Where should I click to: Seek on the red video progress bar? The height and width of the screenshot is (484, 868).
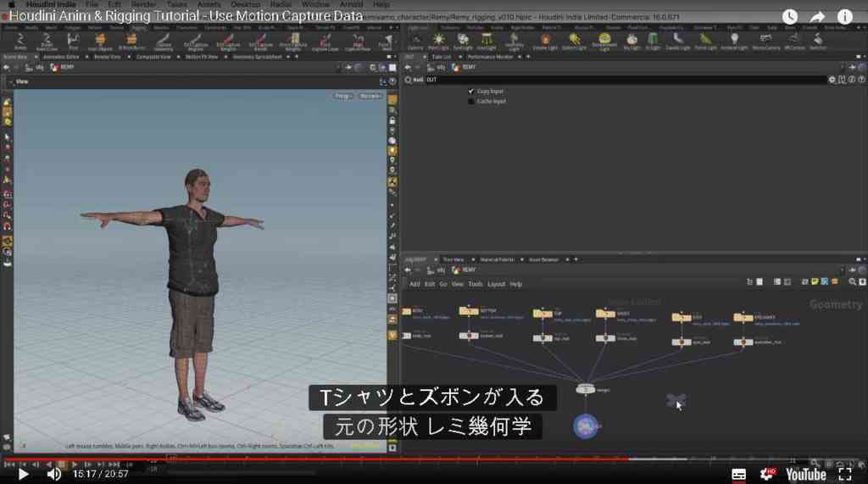316,459
